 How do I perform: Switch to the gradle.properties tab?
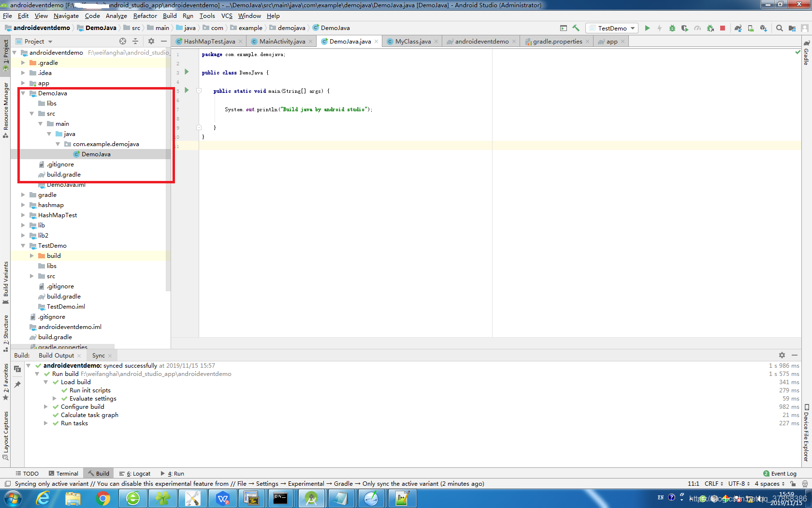pos(557,42)
